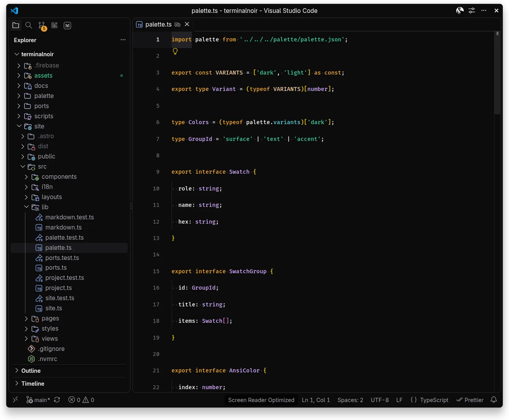The width and height of the screenshot is (509, 420).
Task: Click the VS Code logo in the title bar
Action: (14, 11)
